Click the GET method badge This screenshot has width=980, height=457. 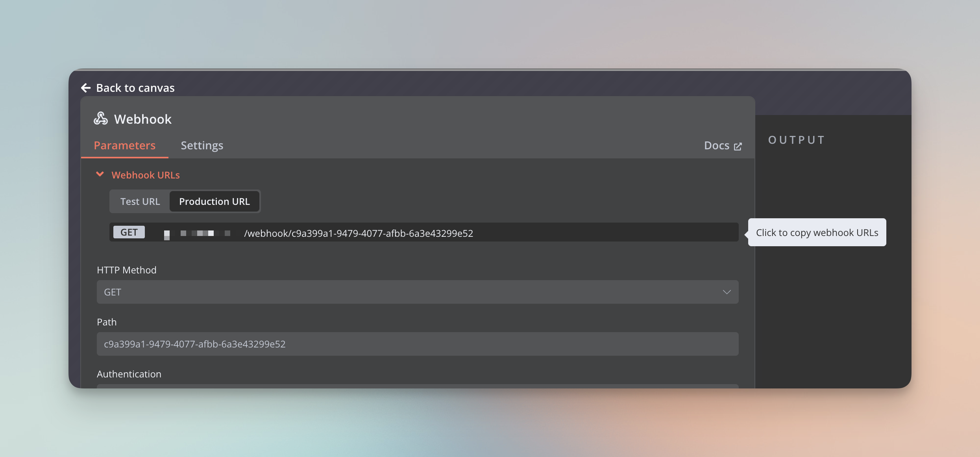129,232
